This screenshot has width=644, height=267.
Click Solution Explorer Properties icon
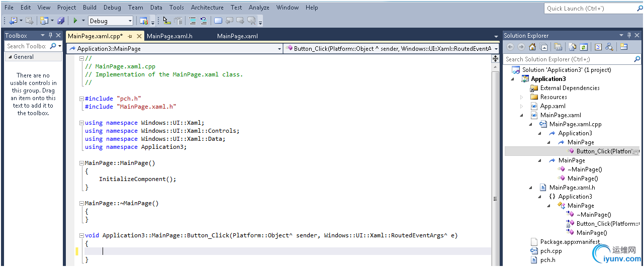coord(558,47)
